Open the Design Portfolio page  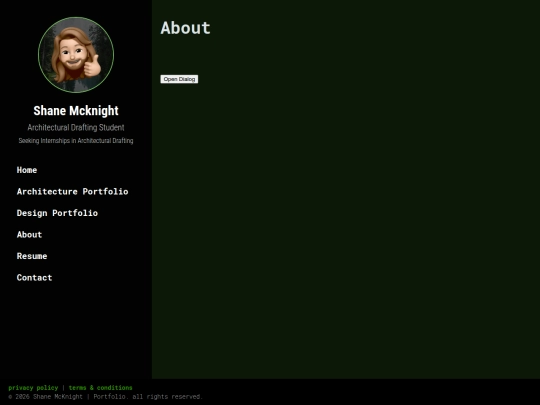(57, 213)
